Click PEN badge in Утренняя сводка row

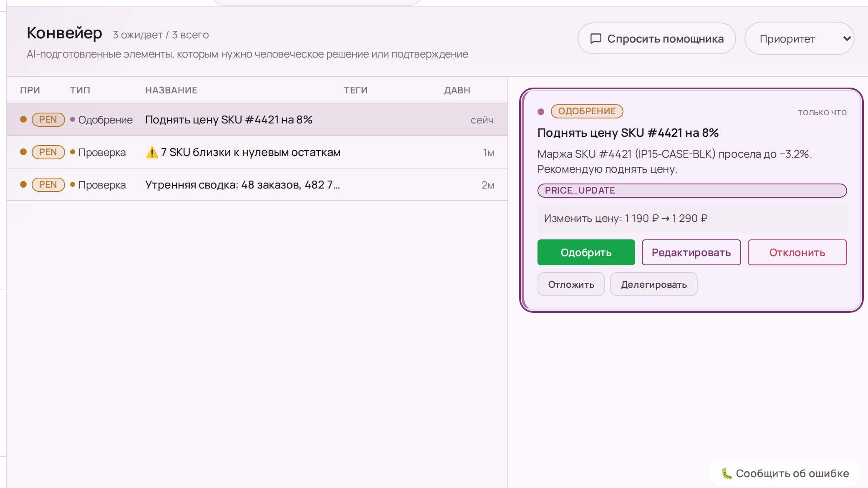pos(48,185)
